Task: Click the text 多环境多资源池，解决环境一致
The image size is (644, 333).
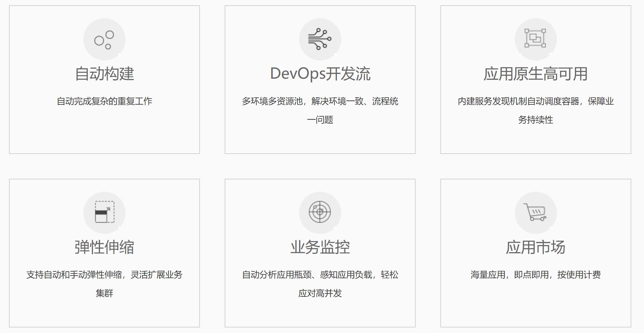Action: pyautogui.click(x=320, y=101)
